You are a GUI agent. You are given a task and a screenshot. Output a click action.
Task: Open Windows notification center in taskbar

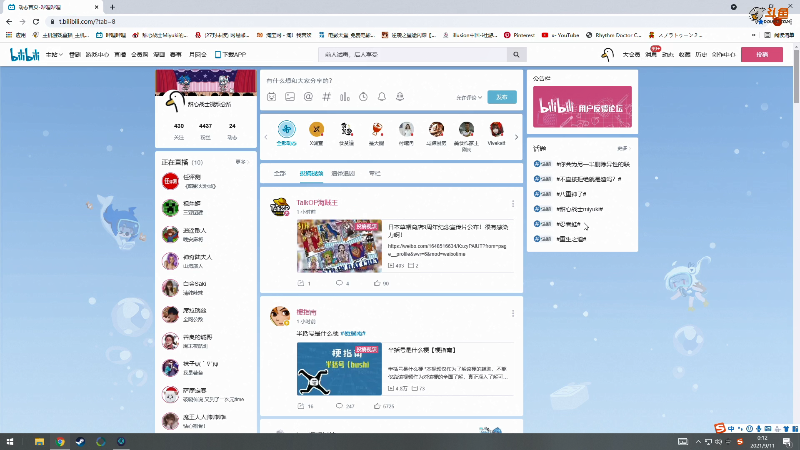click(787, 442)
